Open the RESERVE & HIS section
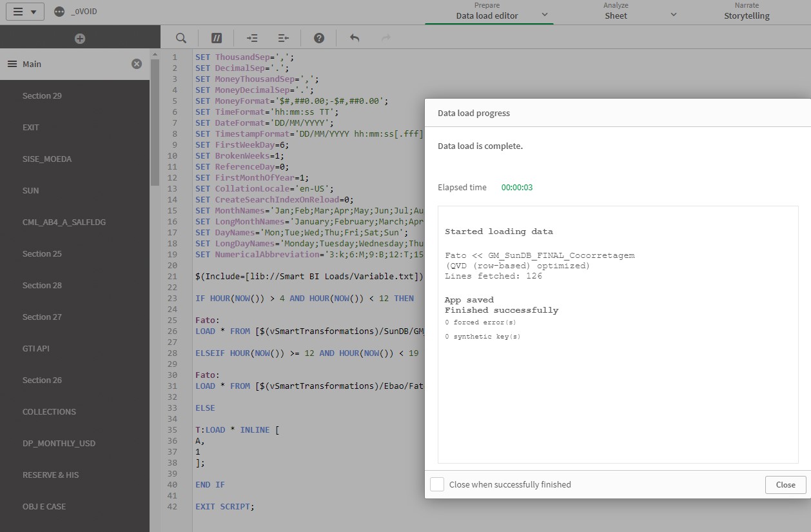 tap(75, 475)
